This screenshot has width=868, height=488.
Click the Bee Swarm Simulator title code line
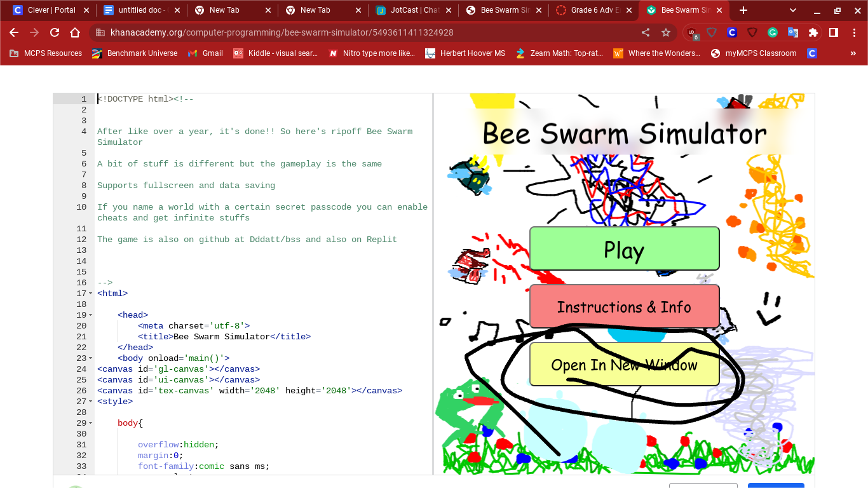click(x=224, y=337)
